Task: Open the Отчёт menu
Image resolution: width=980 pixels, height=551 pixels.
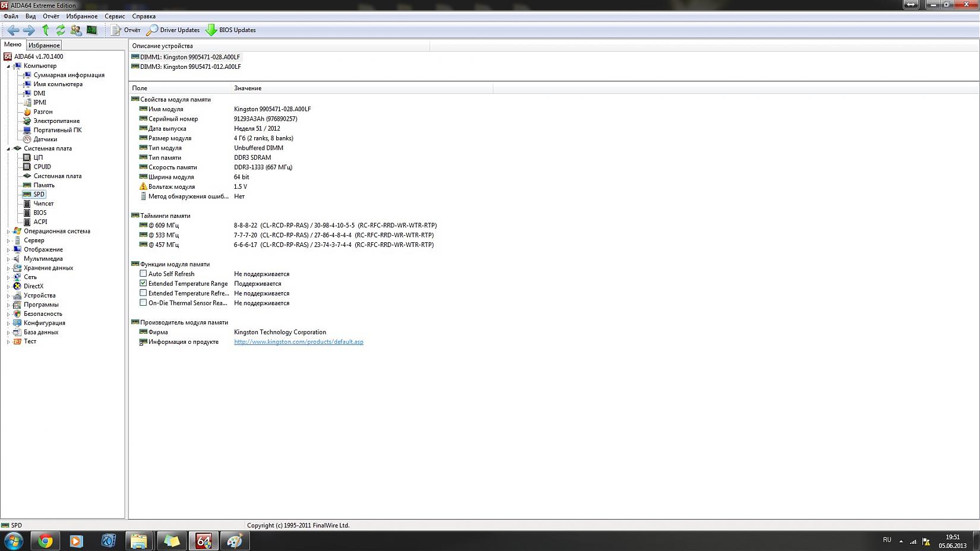Action: pos(51,16)
